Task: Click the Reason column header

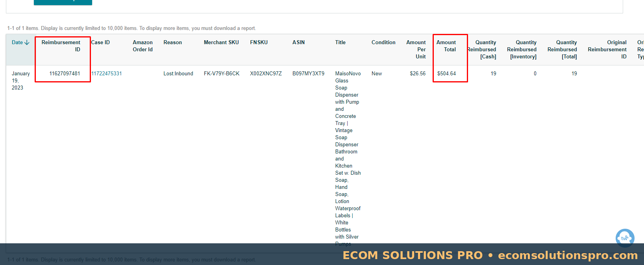Action: point(173,42)
